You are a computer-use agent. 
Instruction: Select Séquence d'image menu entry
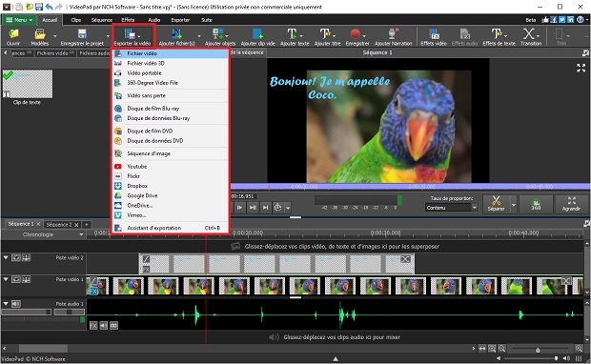coord(171,153)
